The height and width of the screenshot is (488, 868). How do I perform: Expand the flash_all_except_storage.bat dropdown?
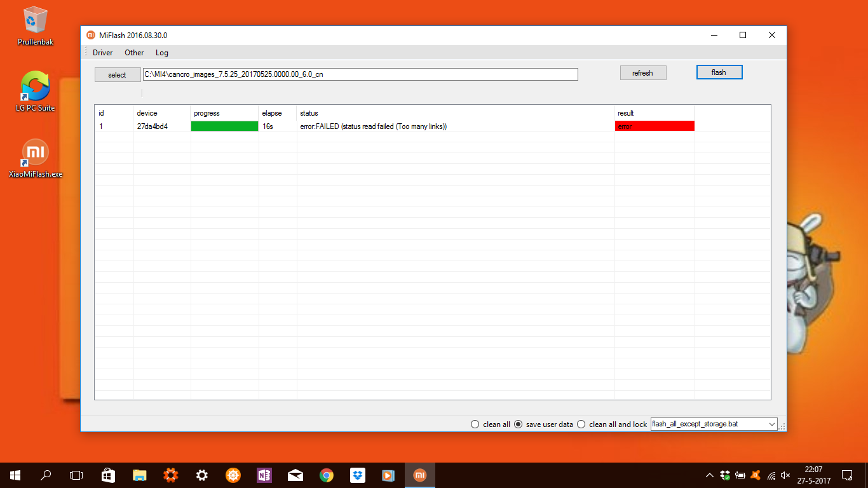(x=772, y=424)
